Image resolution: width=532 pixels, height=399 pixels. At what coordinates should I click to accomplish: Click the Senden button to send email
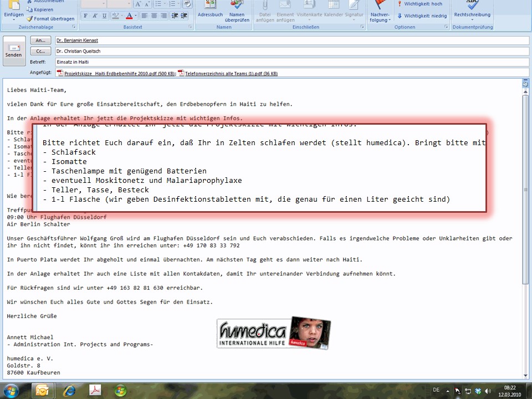click(x=14, y=51)
